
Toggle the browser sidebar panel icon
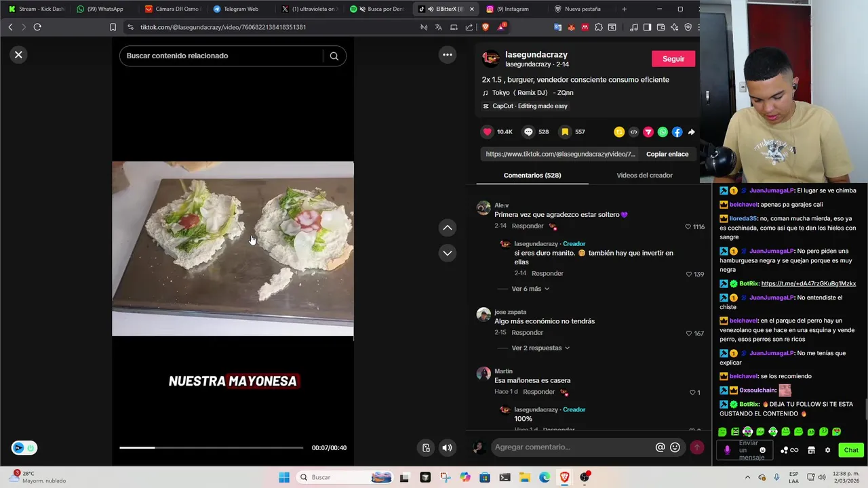point(647,27)
